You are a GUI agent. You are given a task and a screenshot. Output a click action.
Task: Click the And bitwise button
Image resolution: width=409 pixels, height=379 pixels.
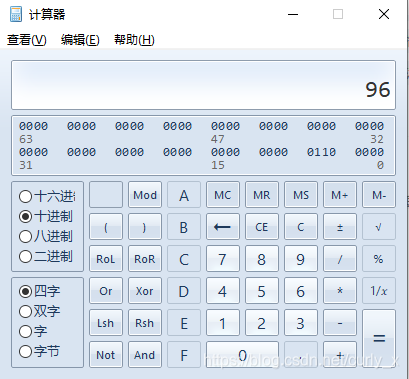[x=145, y=355]
